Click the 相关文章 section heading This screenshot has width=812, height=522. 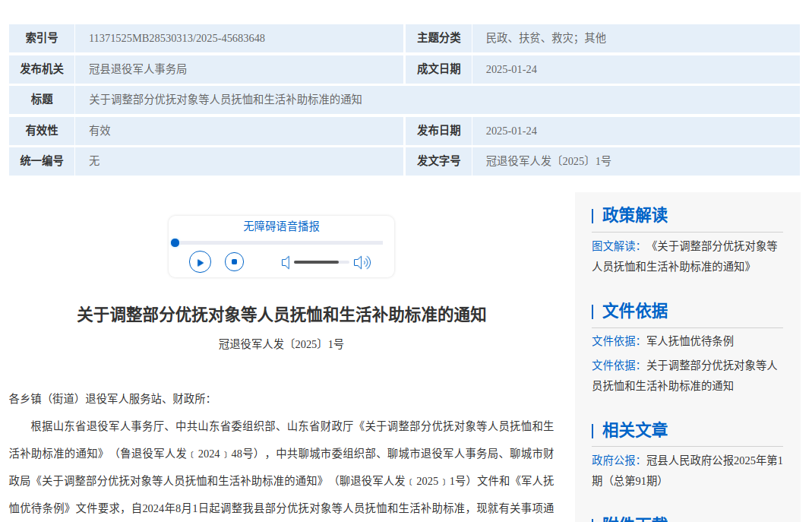(x=635, y=430)
